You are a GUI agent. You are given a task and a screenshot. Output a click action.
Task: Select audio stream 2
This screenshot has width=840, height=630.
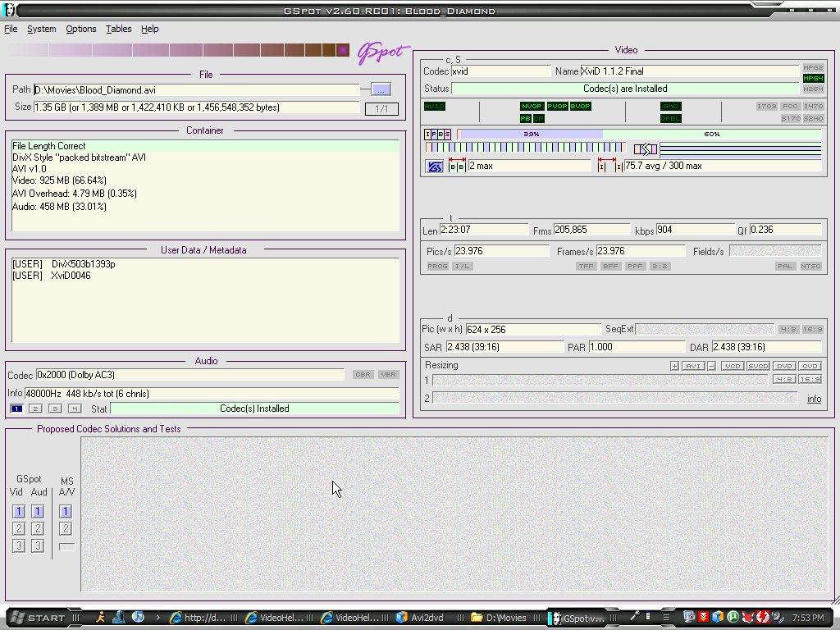(x=35, y=409)
